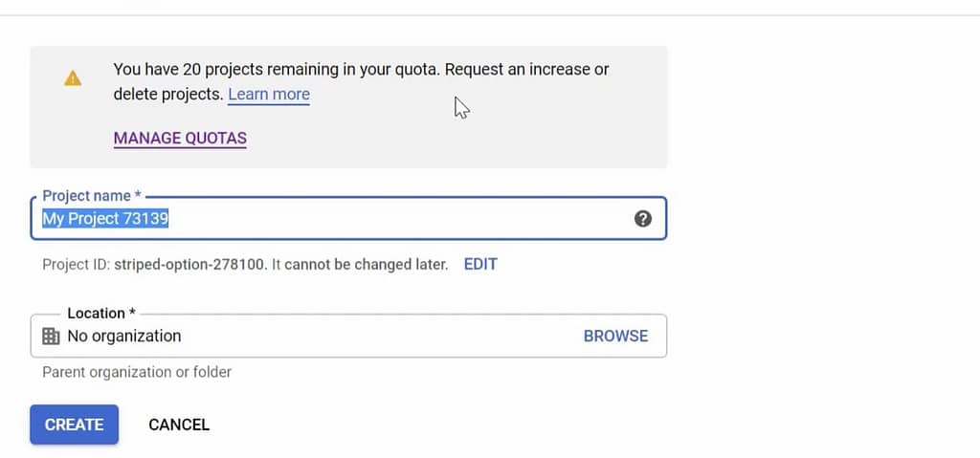
Task: Click the Location field label
Action: tap(101, 313)
